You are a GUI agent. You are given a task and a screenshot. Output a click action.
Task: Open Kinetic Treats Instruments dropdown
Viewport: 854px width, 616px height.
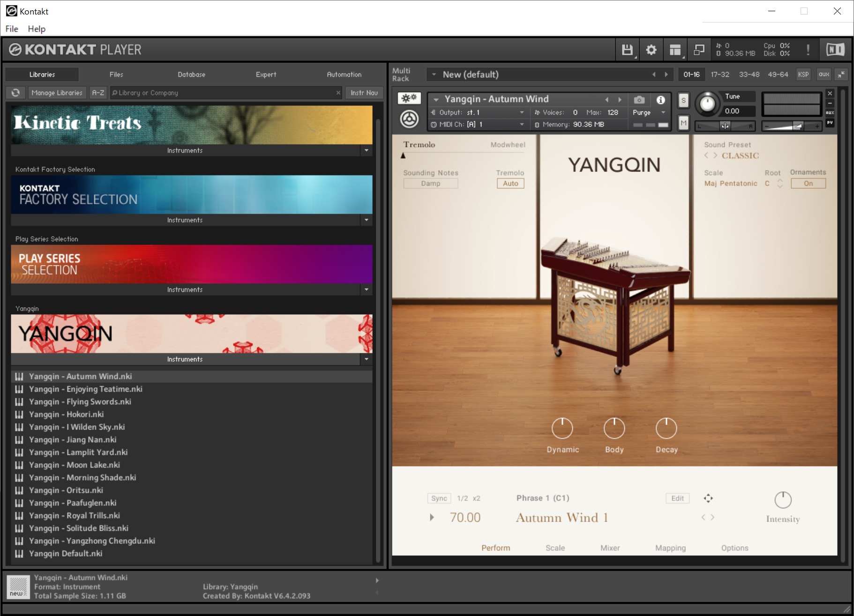coord(367,150)
